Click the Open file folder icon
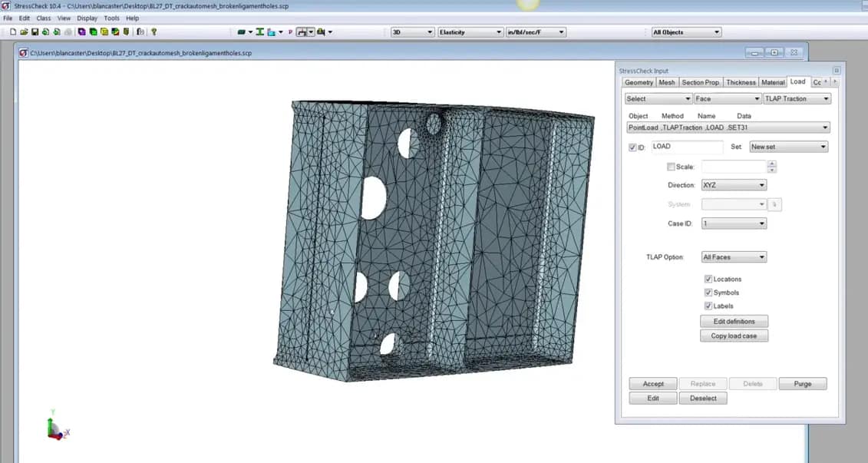The width and height of the screenshot is (868, 463). [x=23, y=31]
